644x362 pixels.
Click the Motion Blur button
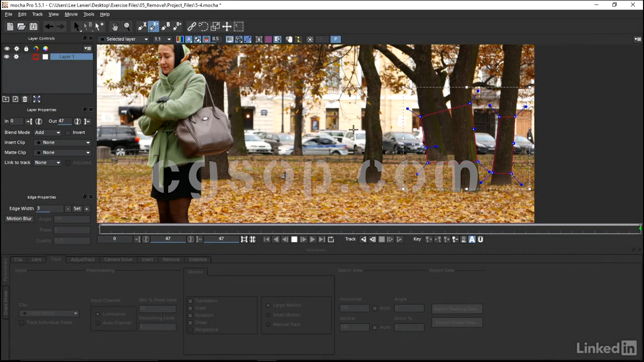pos(19,219)
